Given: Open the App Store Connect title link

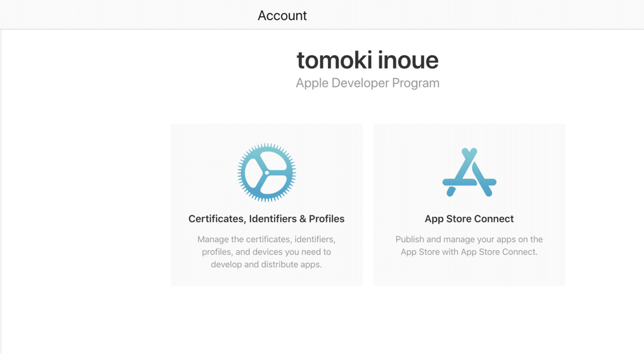Looking at the screenshot, I should pyautogui.click(x=470, y=219).
